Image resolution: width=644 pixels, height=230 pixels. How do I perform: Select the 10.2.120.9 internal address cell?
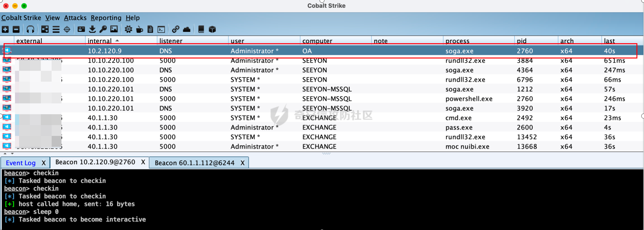(x=105, y=51)
